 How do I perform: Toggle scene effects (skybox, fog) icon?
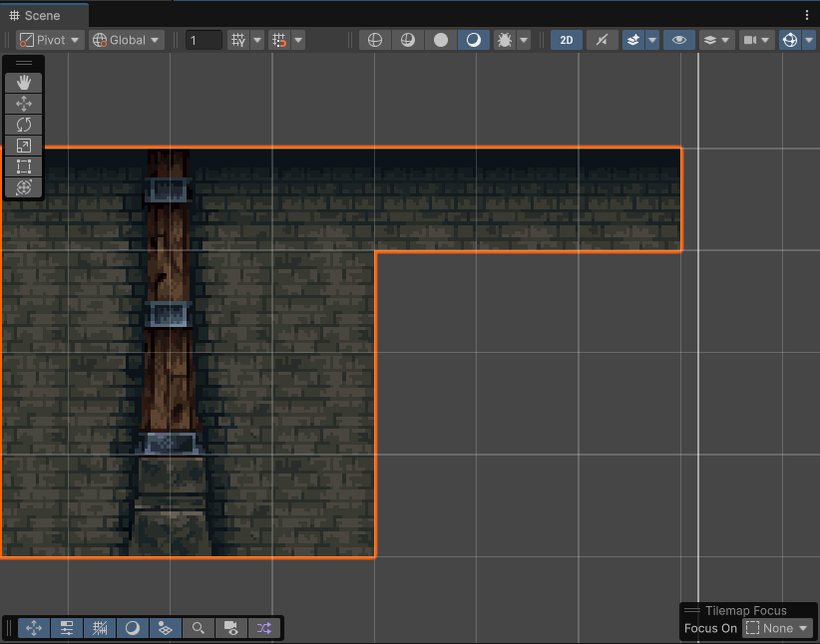pyautogui.click(x=633, y=40)
